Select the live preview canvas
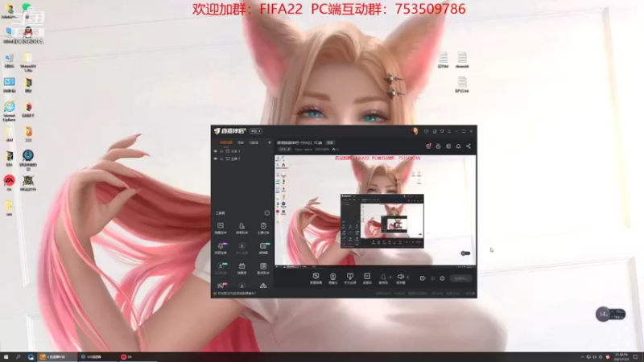The width and height of the screenshot is (644, 362). [x=375, y=210]
